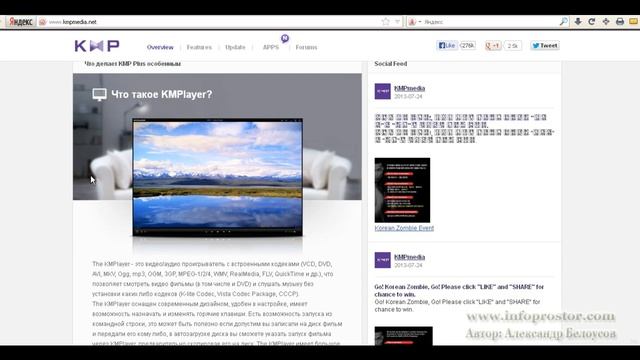Open the APPS tab
The height and width of the screenshot is (360, 640).
coord(271,47)
